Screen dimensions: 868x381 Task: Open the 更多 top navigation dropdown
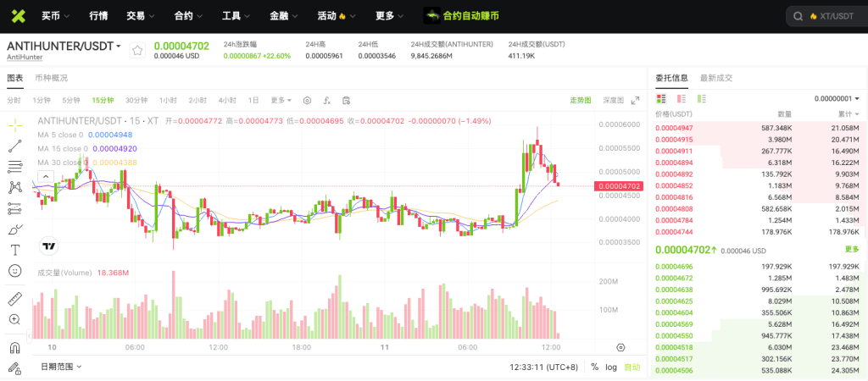point(390,16)
